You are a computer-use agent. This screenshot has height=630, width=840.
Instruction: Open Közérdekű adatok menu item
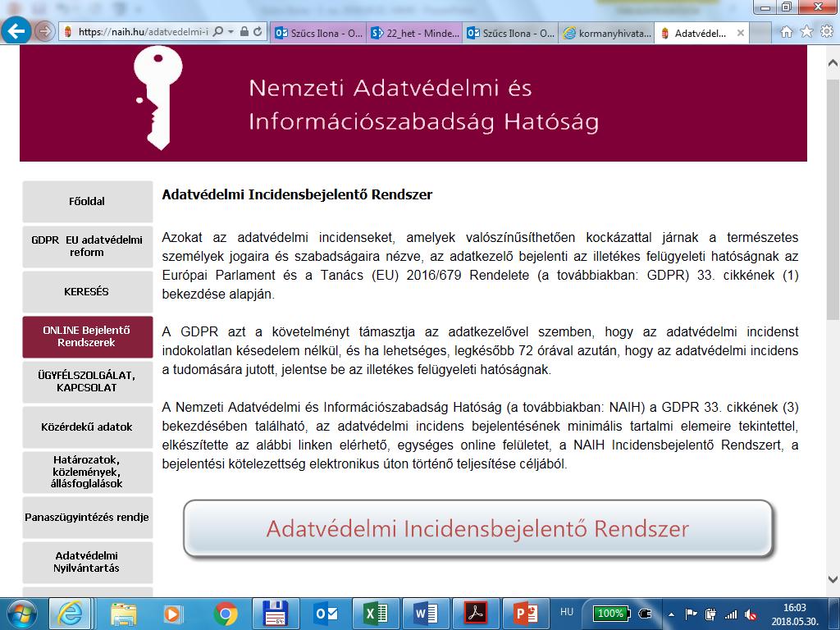pyautogui.click(x=87, y=427)
